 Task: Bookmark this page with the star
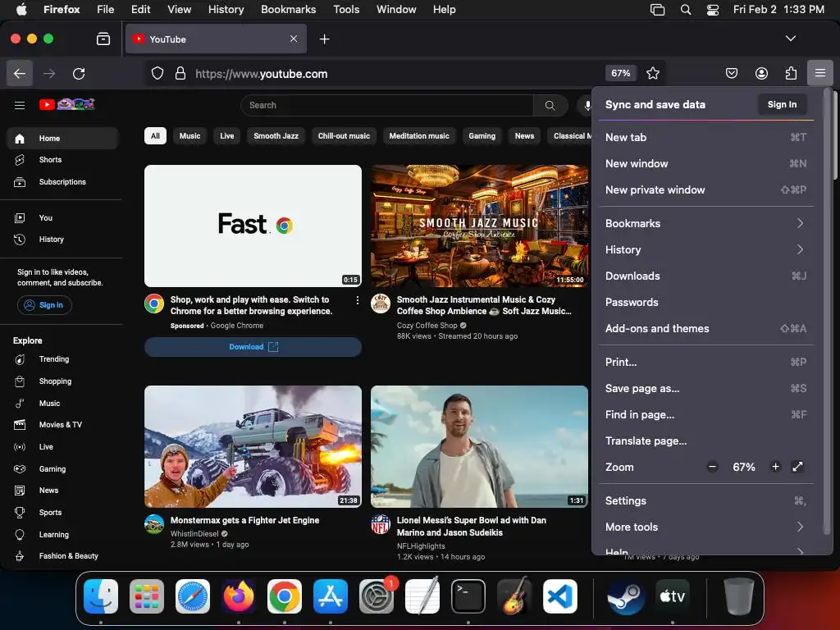pyautogui.click(x=652, y=73)
